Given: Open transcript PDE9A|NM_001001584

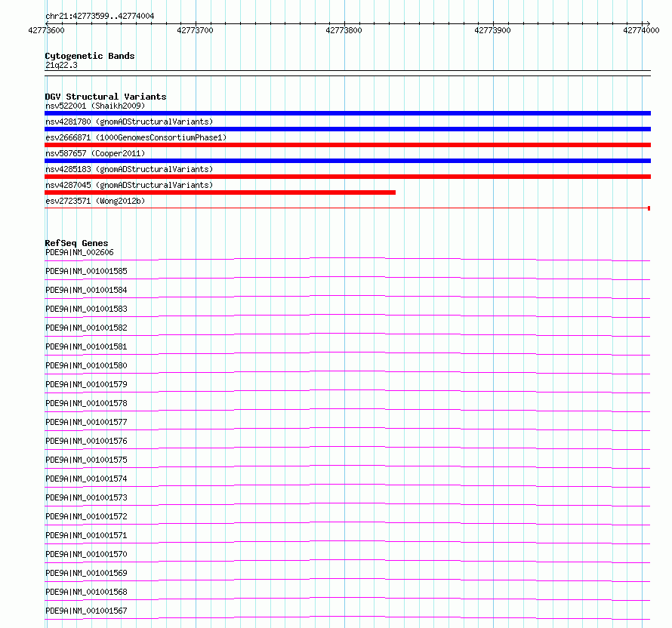Looking at the screenshot, I should tap(86, 290).
